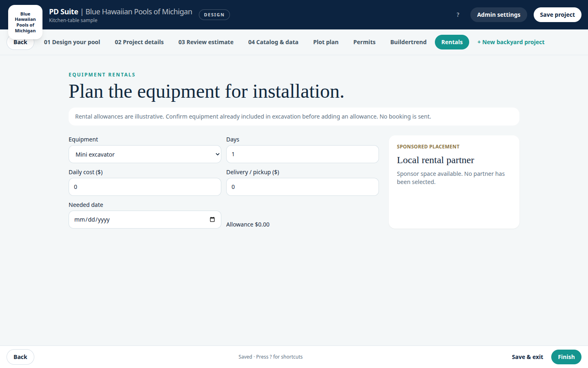Open 03 Review estimate tab
The image size is (588, 368).
click(206, 42)
